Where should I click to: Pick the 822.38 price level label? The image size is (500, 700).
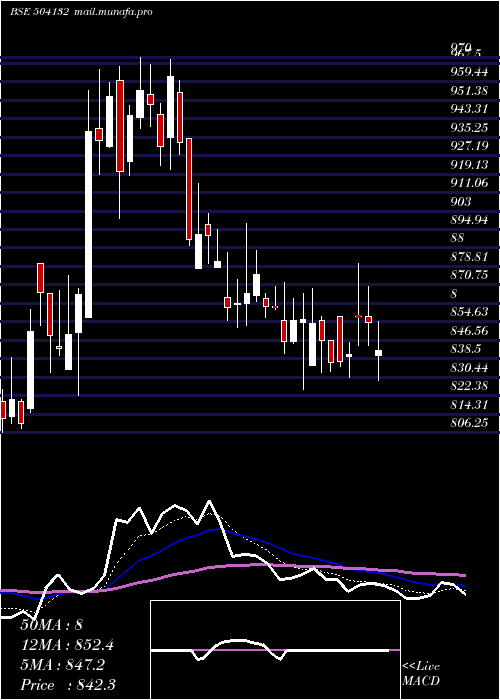pyautogui.click(x=469, y=386)
